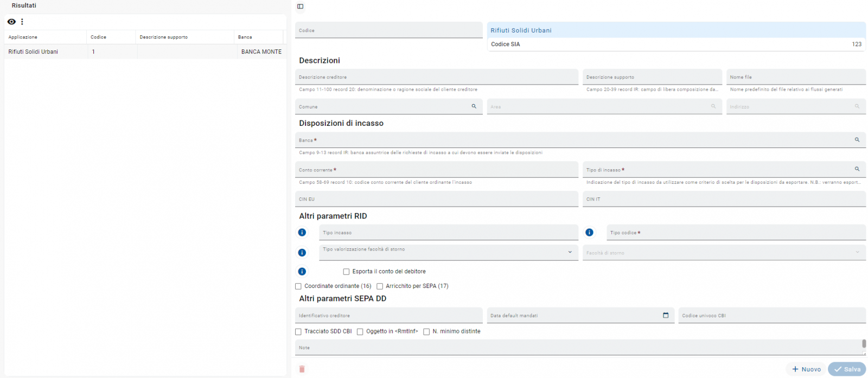The width and height of the screenshot is (868, 378).
Task: Click the eye visibility icon in Risultati
Action: (x=11, y=22)
